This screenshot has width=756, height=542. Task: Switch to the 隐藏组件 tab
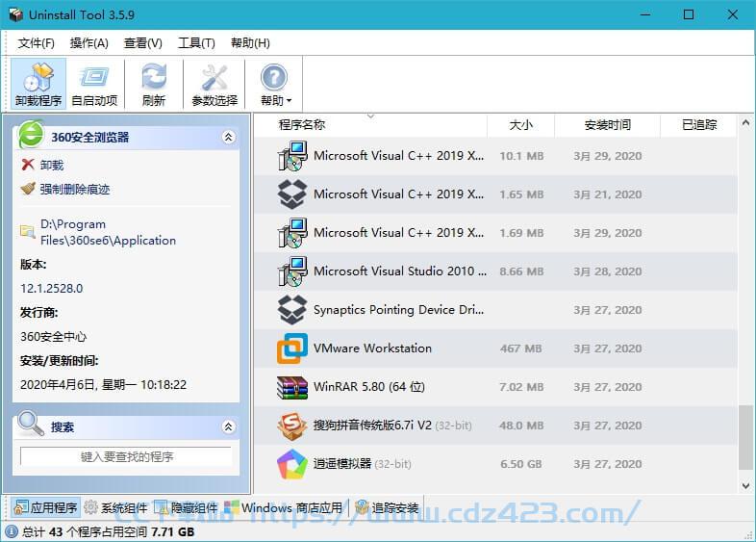(x=186, y=507)
